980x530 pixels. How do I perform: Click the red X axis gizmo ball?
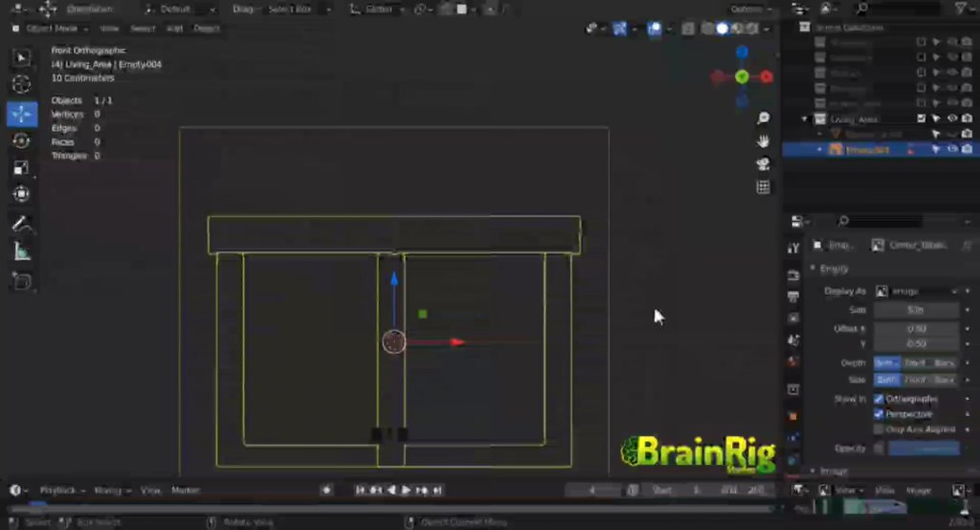[767, 77]
